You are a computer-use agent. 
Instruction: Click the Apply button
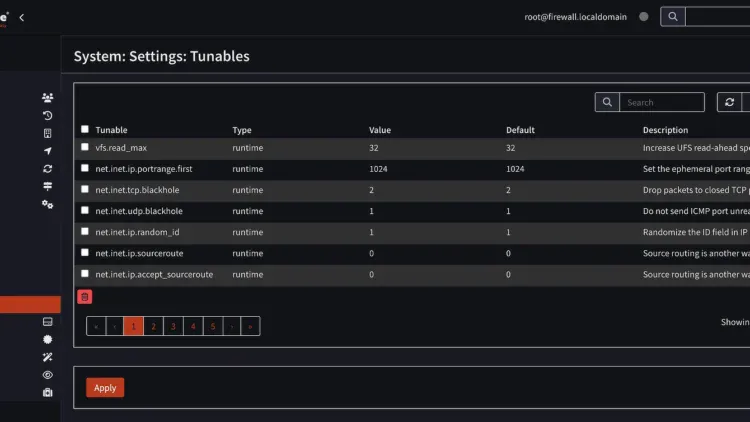(105, 388)
